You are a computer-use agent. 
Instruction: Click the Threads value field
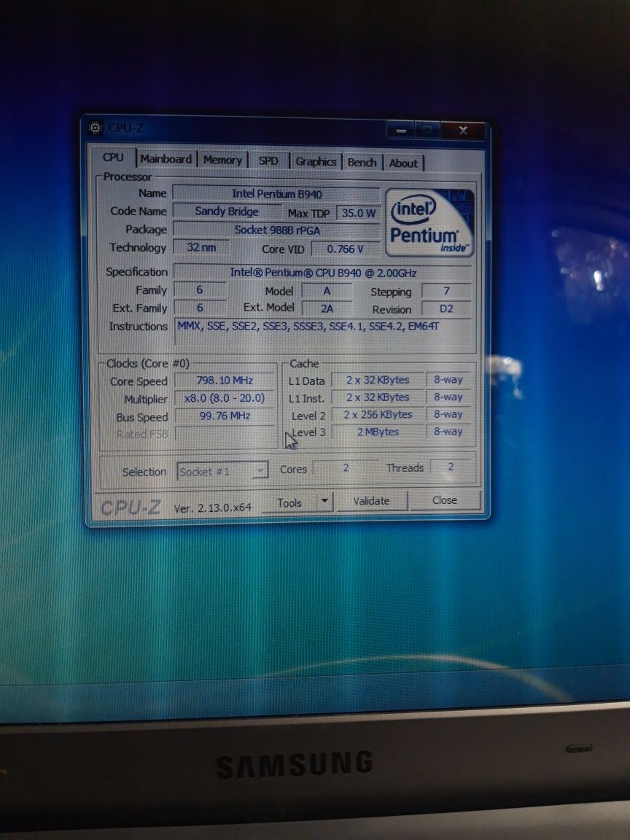(451, 467)
